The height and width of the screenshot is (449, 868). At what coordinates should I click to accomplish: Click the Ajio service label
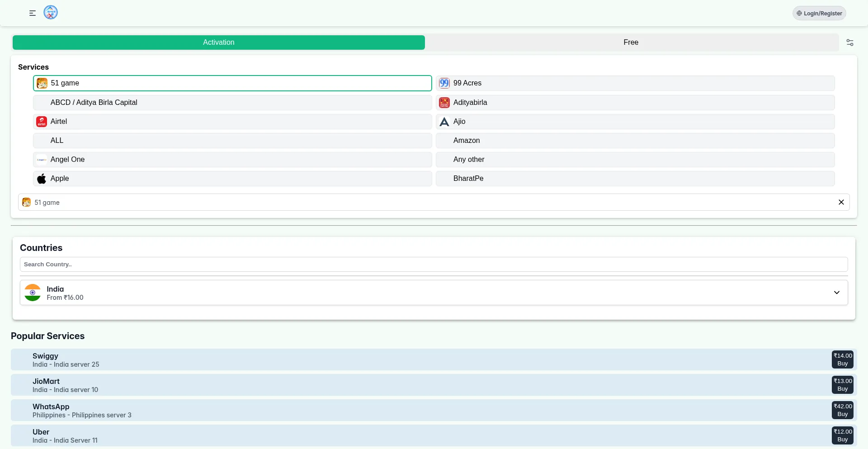click(x=459, y=122)
